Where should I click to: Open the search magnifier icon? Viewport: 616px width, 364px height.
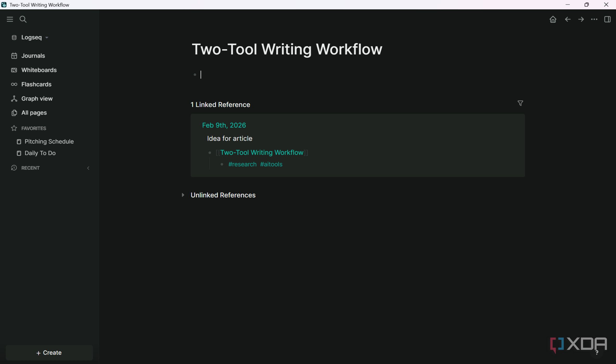pyautogui.click(x=23, y=19)
